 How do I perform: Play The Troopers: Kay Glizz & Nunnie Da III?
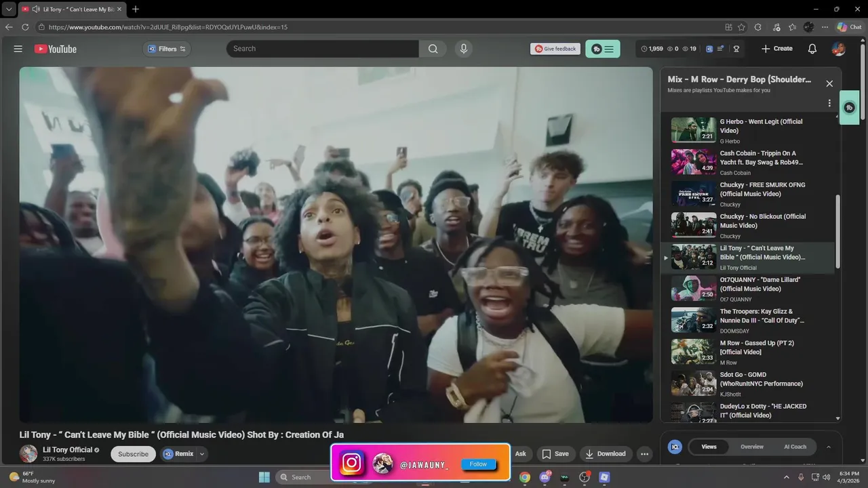click(748, 321)
